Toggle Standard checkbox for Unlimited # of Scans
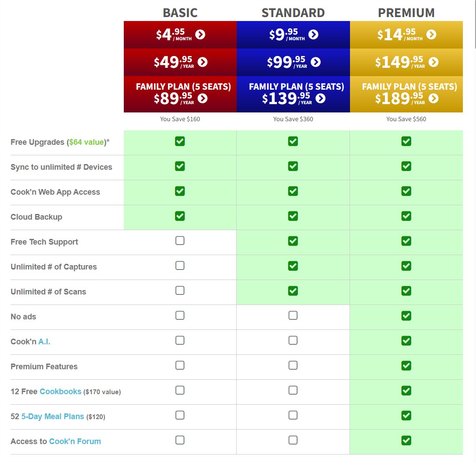Screen dimensions: 476x462 (293, 290)
